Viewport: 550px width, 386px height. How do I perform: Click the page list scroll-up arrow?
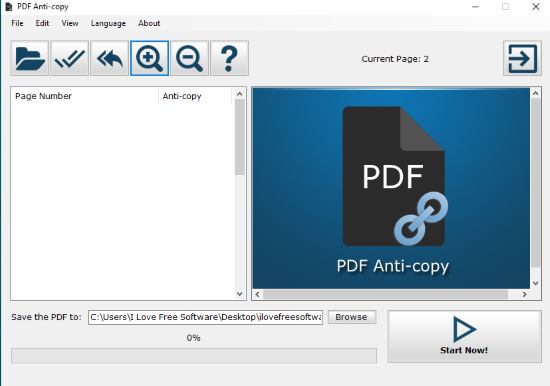[240, 94]
